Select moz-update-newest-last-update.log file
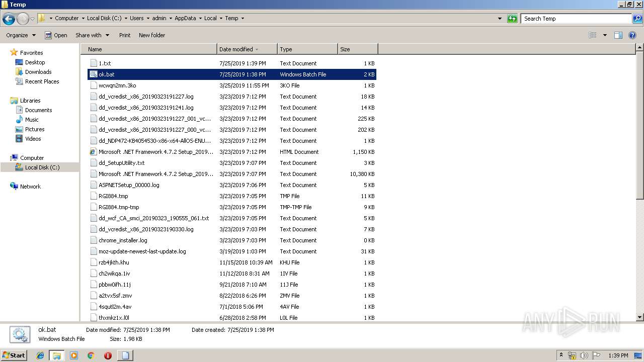The image size is (644, 362). 232,251
